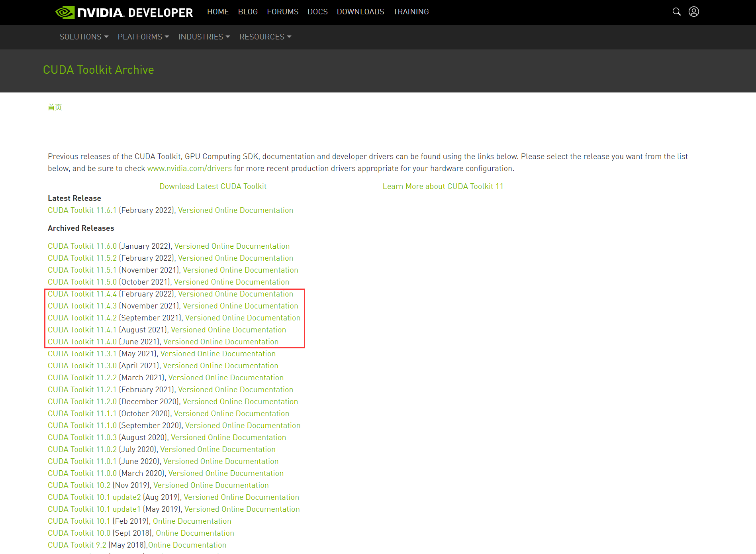The image size is (756, 554).
Task: Select the TRAINING menu item
Action: coord(411,12)
